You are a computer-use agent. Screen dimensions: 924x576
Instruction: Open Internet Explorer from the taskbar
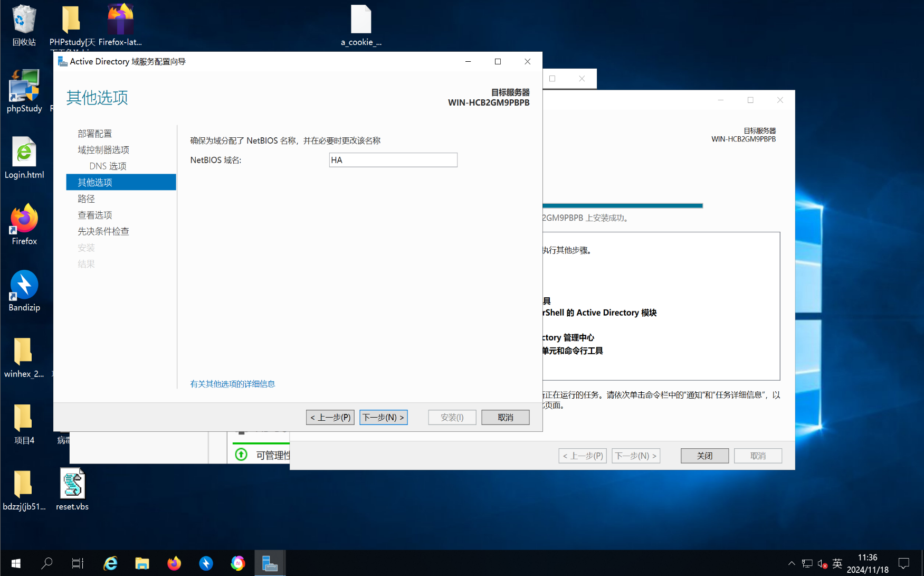click(x=110, y=563)
